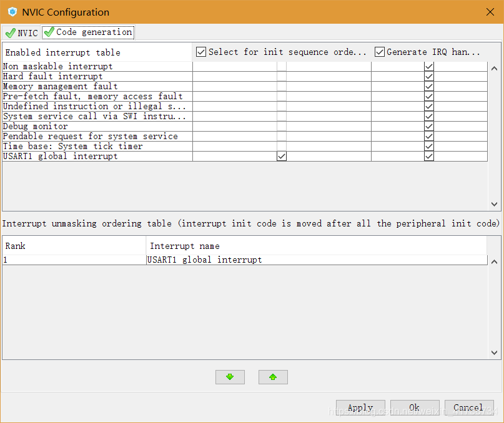Click scroll-up arrow of unmasking ordering table

[x=495, y=262]
